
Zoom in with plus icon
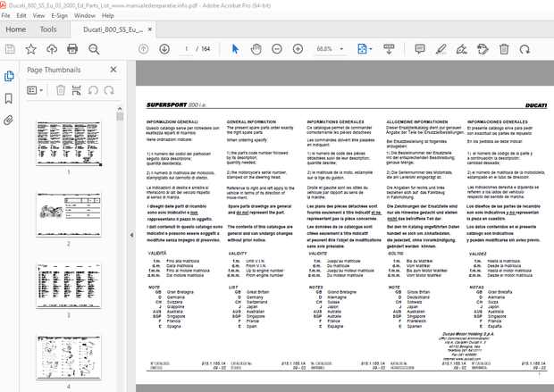coord(298,49)
